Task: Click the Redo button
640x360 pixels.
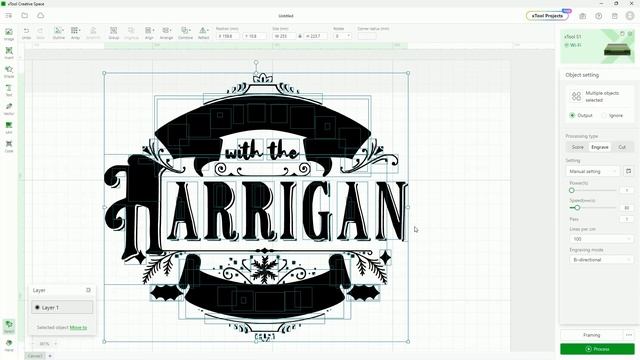Action: [40, 33]
